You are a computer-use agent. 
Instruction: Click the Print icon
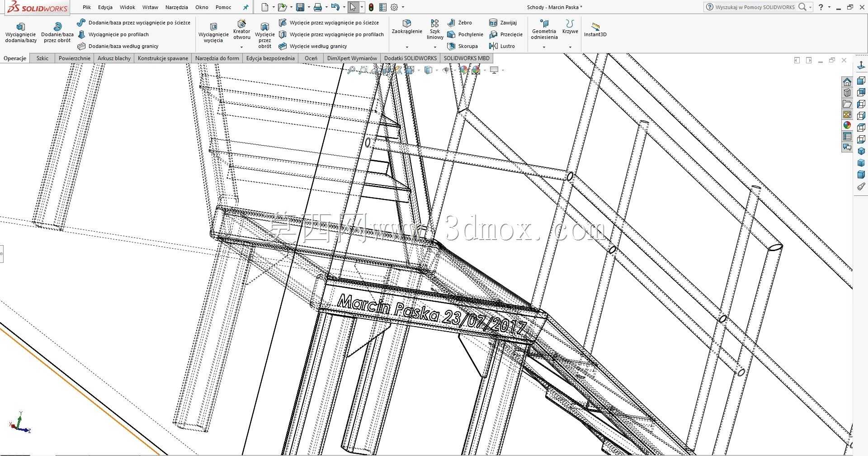coord(318,7)
